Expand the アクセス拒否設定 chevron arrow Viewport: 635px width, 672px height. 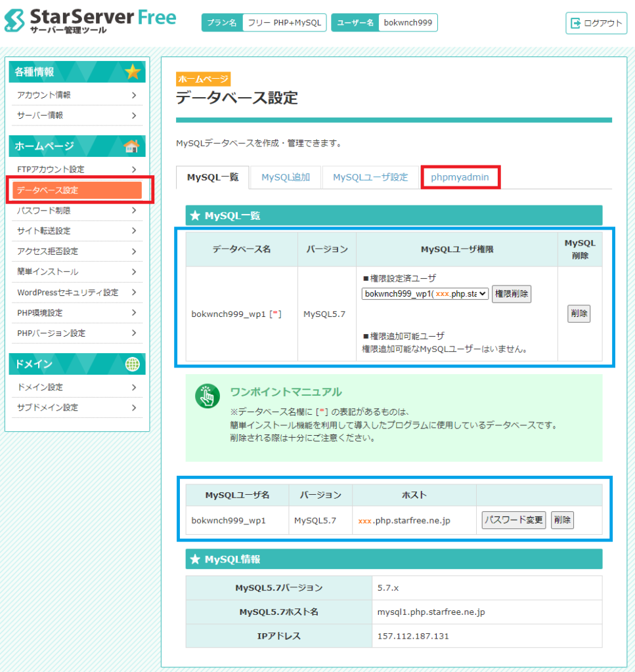[x=134, y=251]
